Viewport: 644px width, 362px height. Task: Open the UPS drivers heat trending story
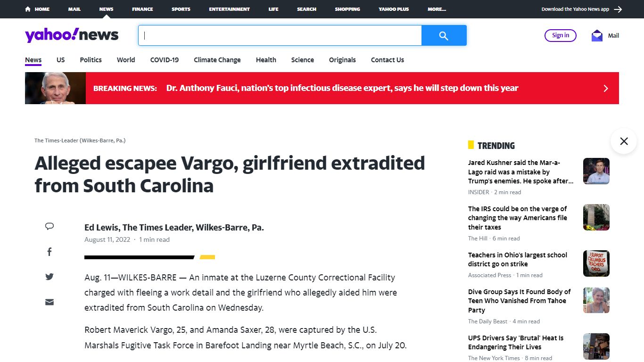click(x=516, y=342)
